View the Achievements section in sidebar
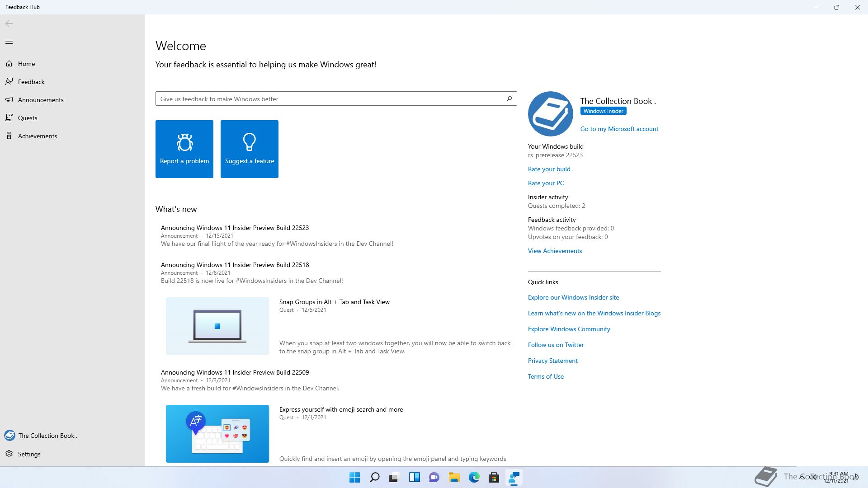868x488 pixels. [72, 136]
